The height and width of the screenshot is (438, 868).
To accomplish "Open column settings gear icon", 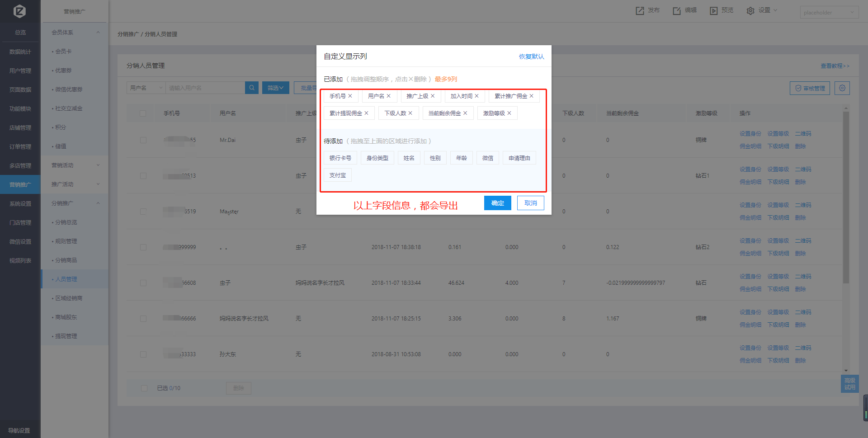I will tap(842, 88).
